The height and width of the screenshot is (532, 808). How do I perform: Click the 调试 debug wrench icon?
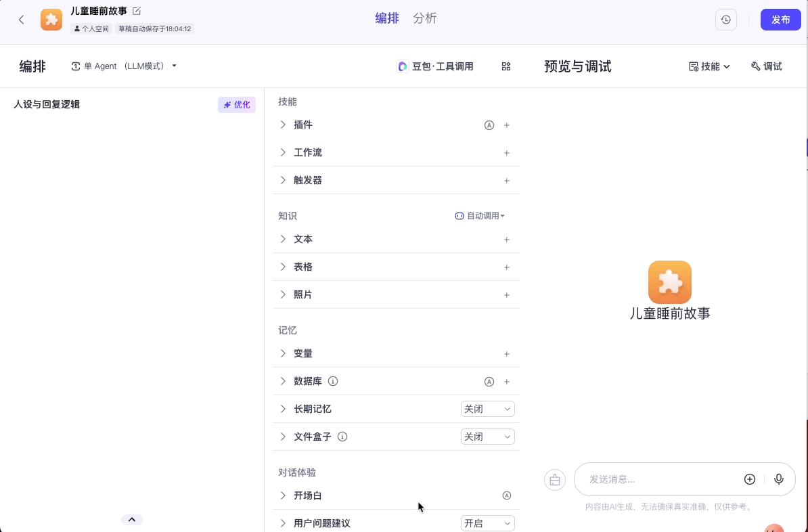[765, 66]
